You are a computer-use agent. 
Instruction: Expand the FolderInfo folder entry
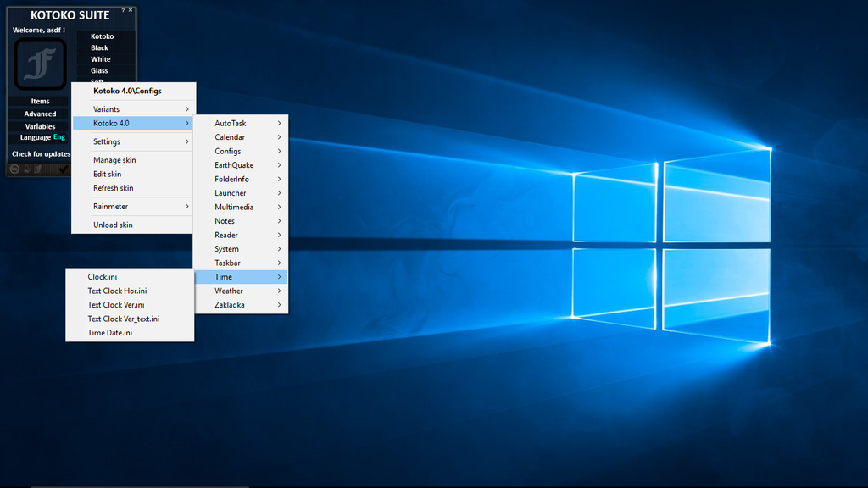point(241,180)
